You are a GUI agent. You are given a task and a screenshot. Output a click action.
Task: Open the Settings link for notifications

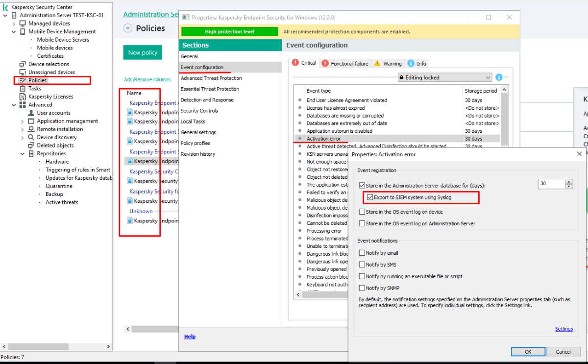(x=564, y=329)
